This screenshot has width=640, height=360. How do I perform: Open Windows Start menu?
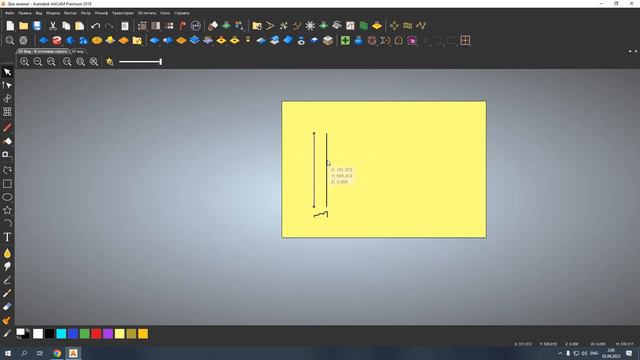(7, 353)
